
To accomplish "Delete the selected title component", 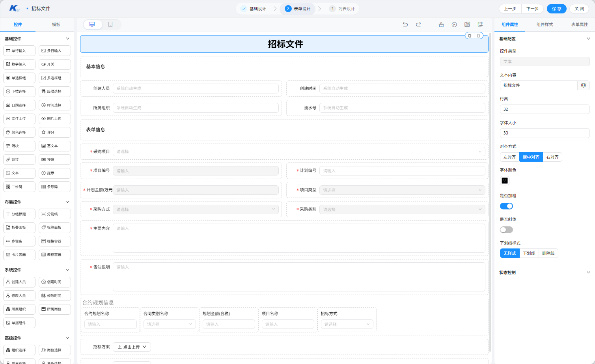I will coord(479,35).
